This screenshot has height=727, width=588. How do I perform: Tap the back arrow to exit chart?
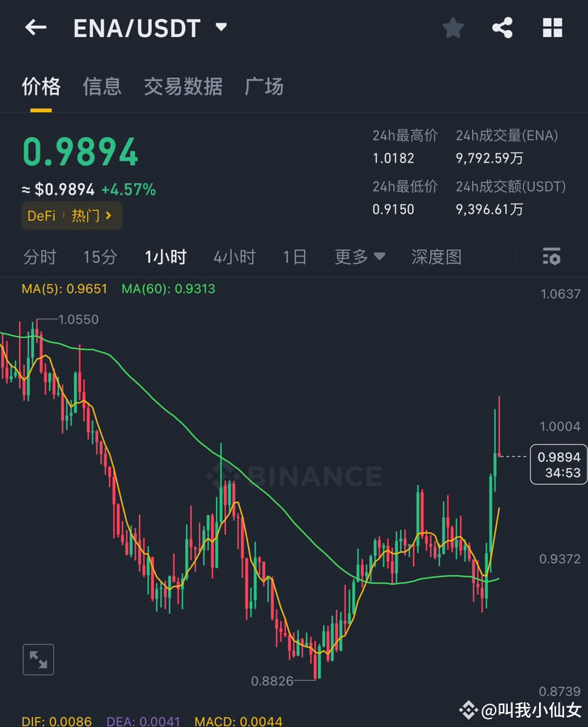[35, 27]
